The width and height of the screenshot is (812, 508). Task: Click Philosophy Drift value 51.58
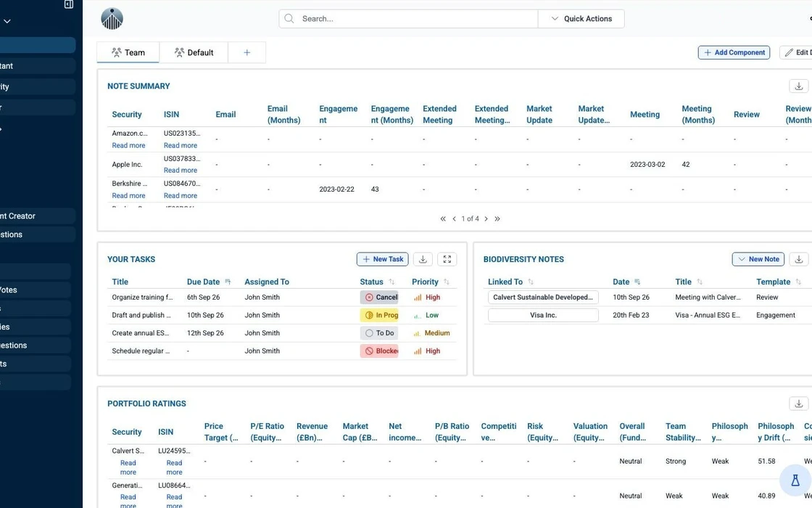(766, 462)
